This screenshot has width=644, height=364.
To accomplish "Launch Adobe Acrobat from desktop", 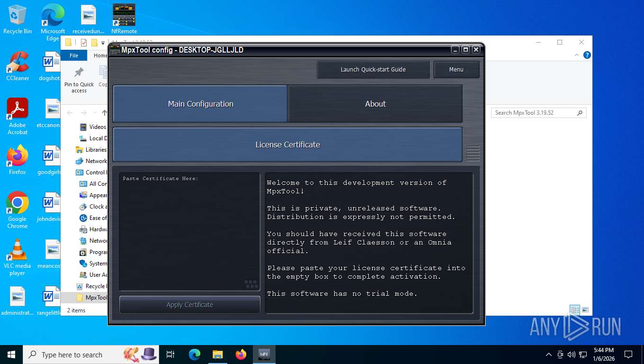I will click(18, 117).
